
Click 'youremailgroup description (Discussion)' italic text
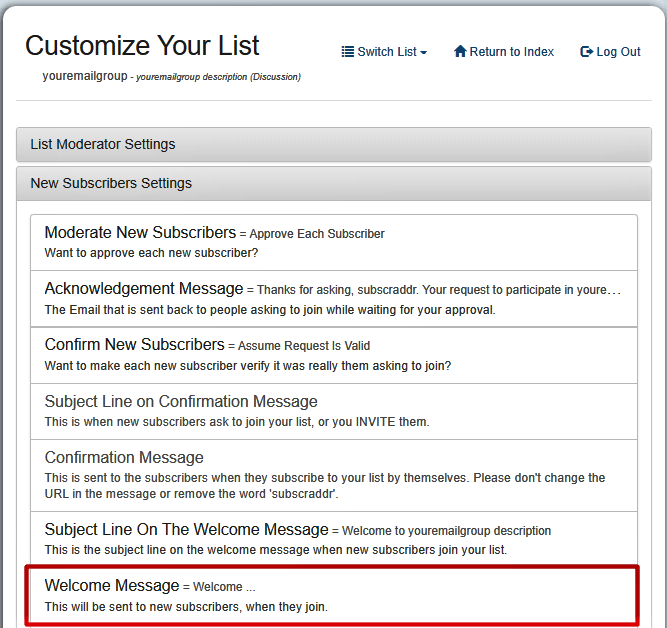[x=218, y=77]
